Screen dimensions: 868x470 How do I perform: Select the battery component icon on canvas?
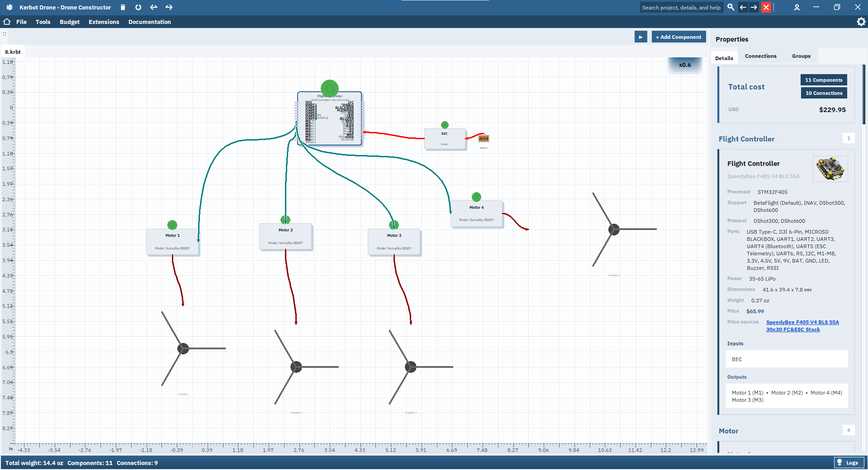coord(484,139)
